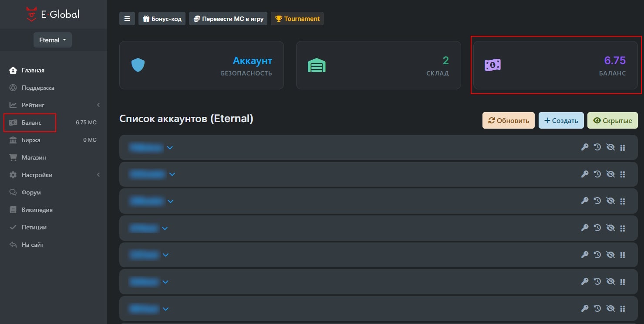Click the shield icon on the Безопасность card
This screenshot has width=644, height=324.
[138, 64]
